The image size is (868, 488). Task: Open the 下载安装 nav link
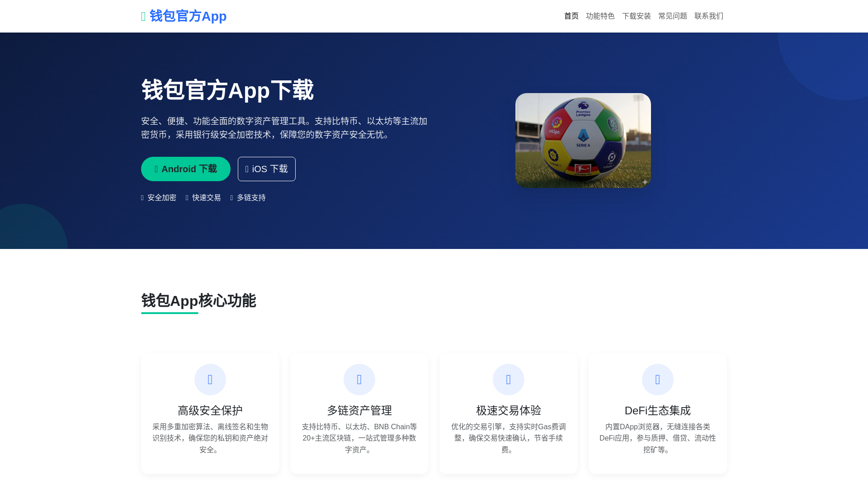(637, 16)
